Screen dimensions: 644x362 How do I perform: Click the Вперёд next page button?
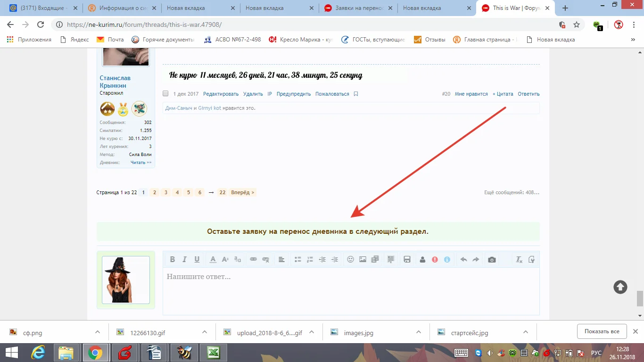click(243, 192)
